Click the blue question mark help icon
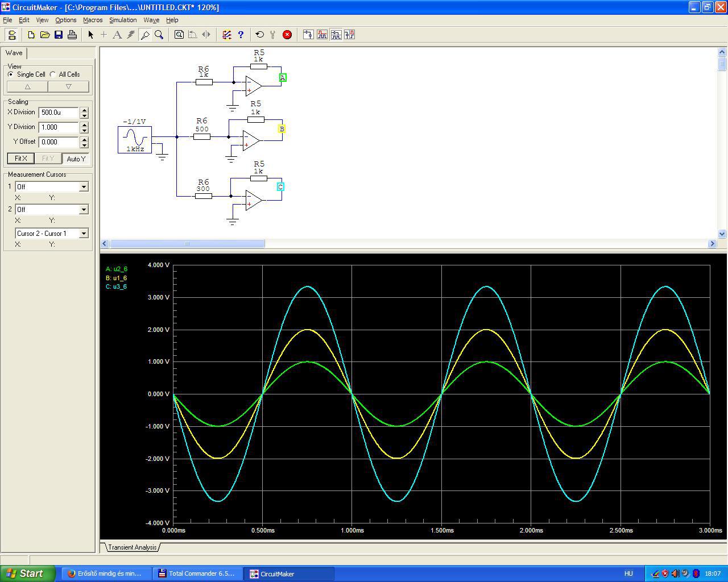The width and height of the screenshot is (728, 582). 241,35
